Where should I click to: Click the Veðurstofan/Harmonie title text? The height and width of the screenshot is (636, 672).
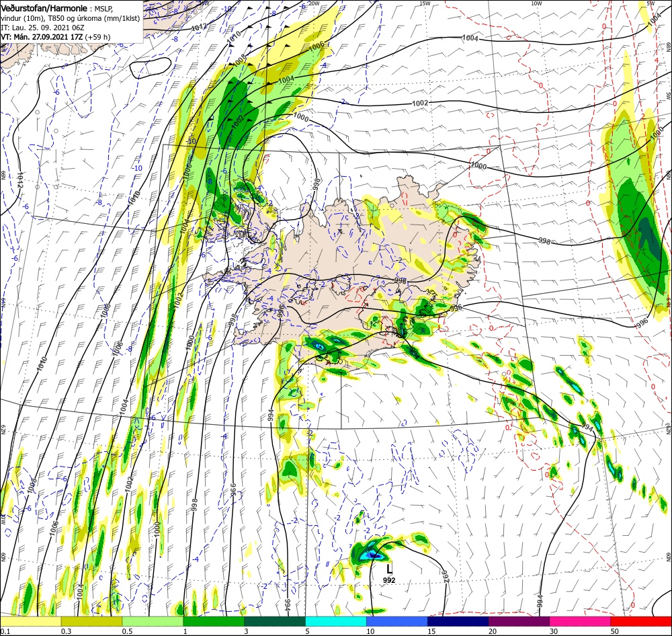coord(44,9)
